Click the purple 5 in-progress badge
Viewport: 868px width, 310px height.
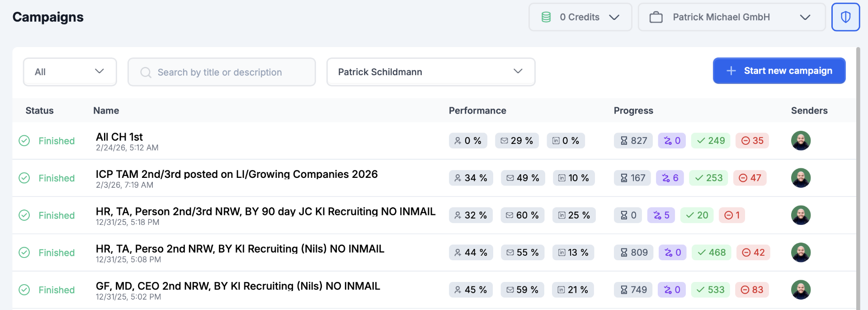(x=661, y=215)
